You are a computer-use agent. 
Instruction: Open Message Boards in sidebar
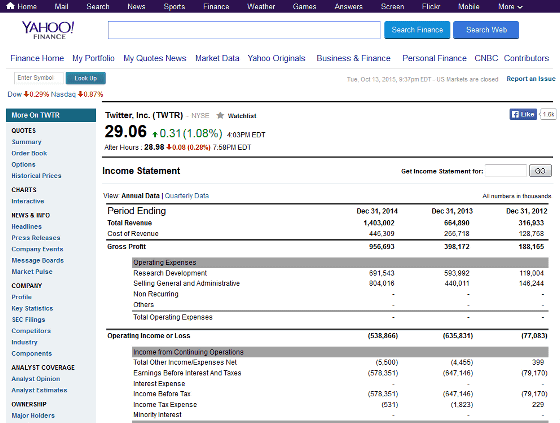click(x=38, y=260)
